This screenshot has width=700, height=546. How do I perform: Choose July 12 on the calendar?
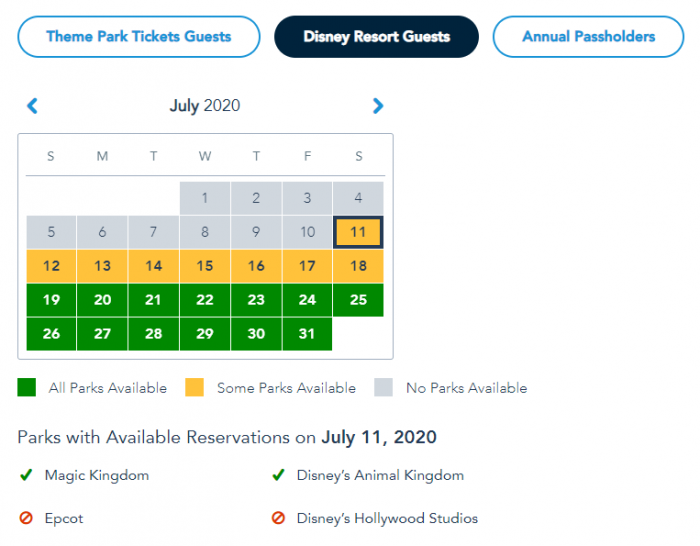52,266
